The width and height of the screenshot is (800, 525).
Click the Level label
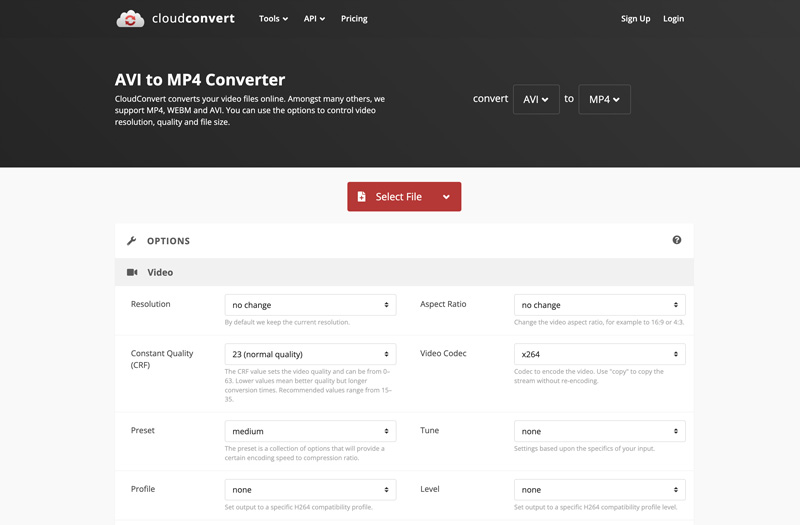click(429, 489)
